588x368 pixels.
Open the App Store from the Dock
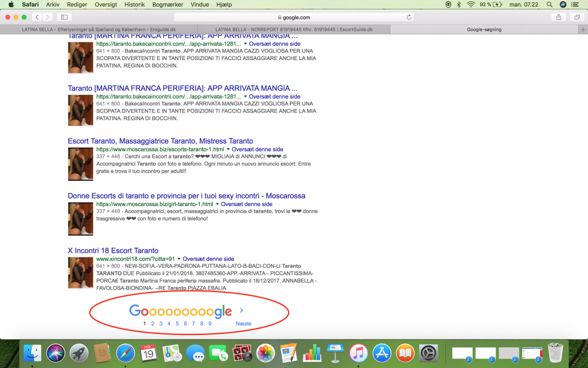(382, 353)
